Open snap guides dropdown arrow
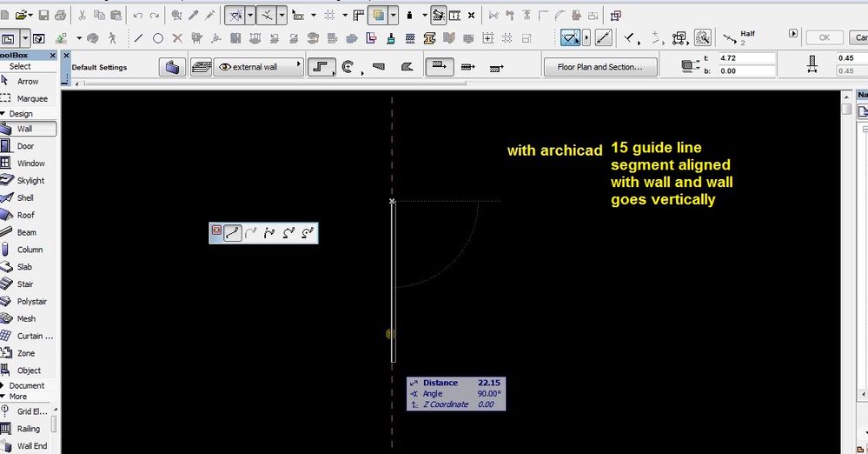This screenshot has height=454, width=868. tap(282, 16)
